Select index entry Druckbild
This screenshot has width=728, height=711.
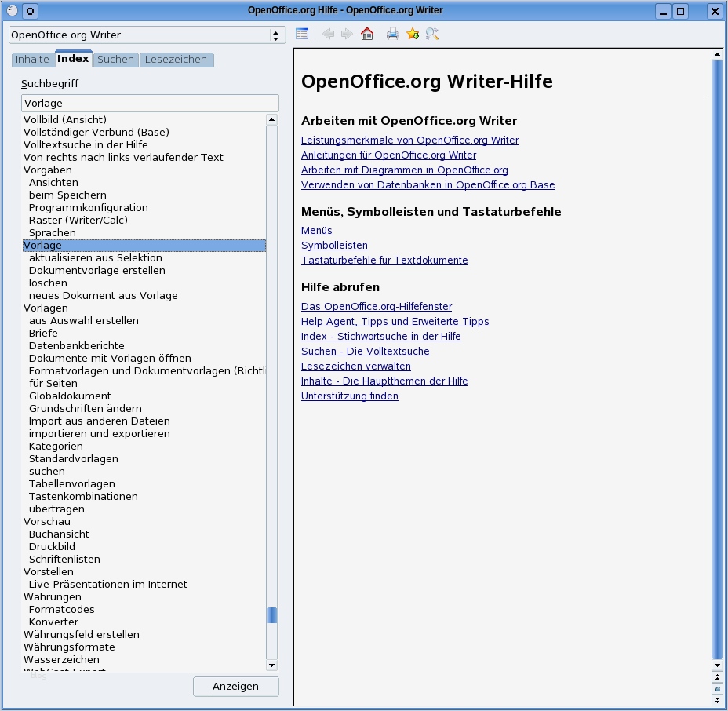click(x=52, y=546)
